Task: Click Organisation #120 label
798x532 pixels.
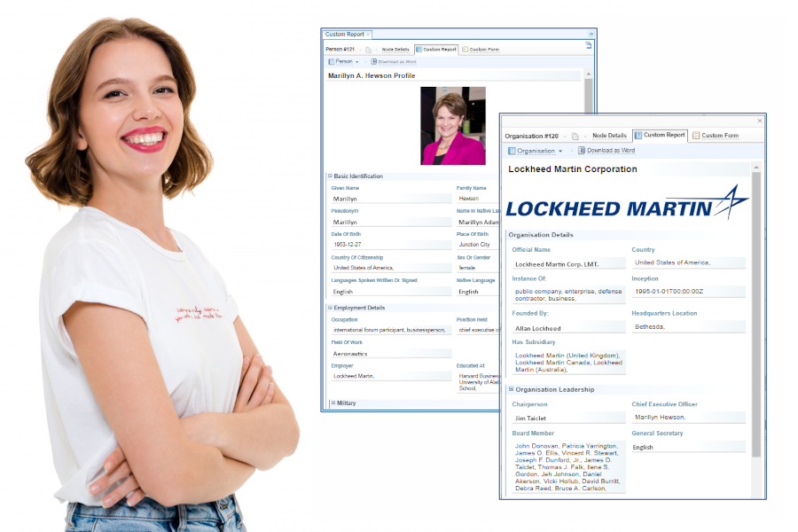Action: pyautogui.click(x=531, y=136)
